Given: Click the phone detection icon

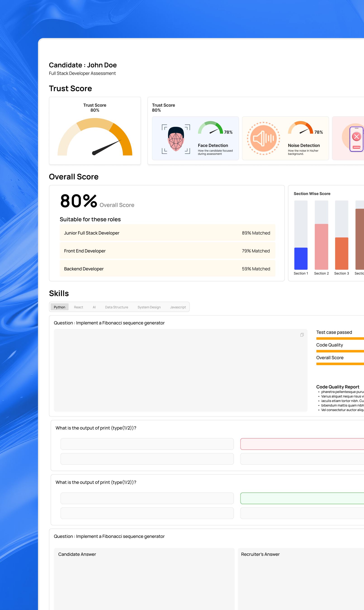Looking at the screenshot, I should 356,139.
